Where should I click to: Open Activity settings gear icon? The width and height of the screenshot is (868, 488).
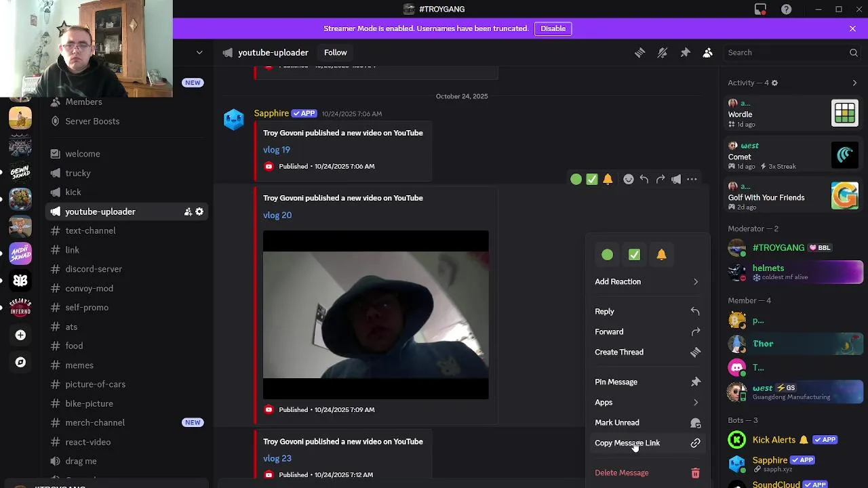[774, 83]
